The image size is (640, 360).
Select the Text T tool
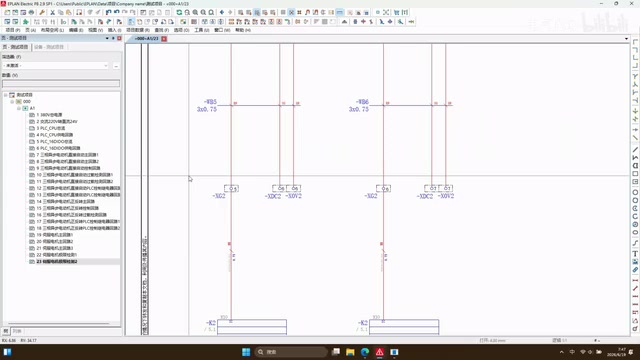(635, 254)
